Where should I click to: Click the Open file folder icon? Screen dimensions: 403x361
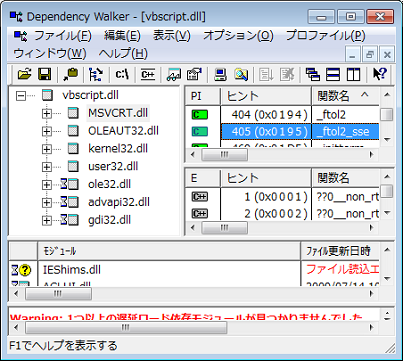(24, 74)
